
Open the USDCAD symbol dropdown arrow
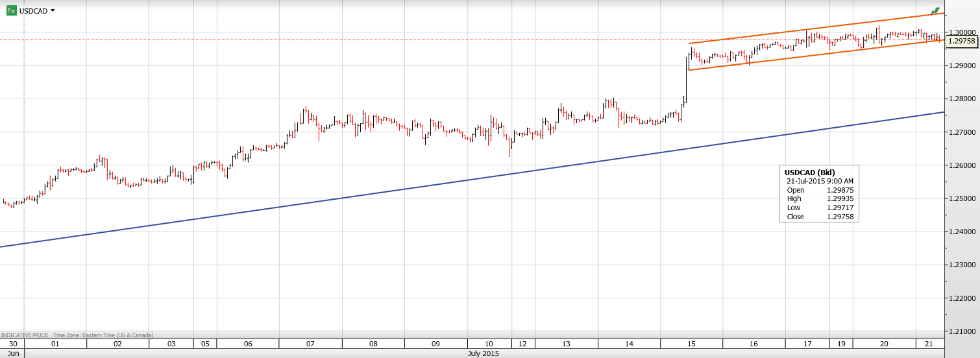click(x=53, y=10)
